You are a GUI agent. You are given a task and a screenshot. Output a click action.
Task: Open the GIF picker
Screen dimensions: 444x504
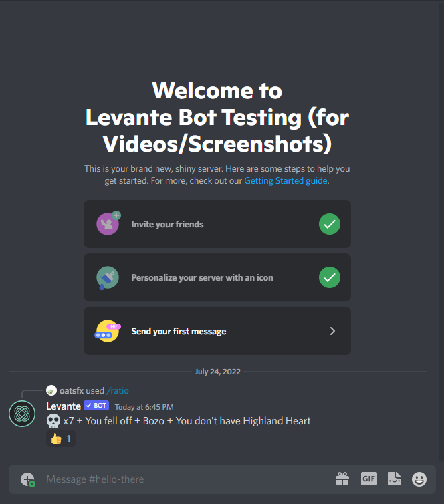[368, 479]
